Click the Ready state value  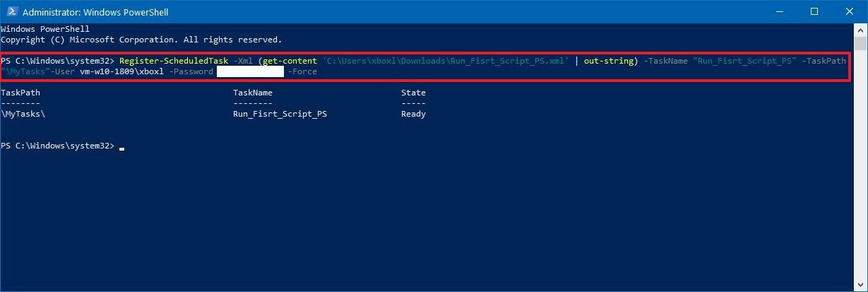click(x=413, y=114)
